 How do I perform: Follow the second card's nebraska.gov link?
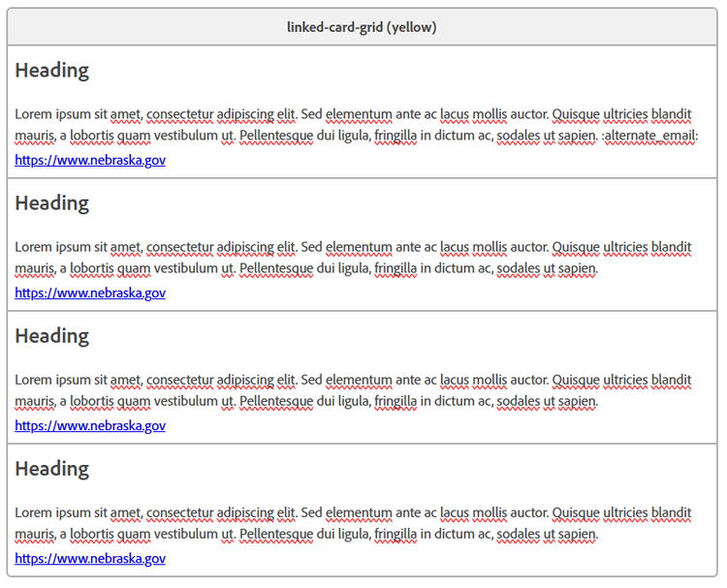point(90,293)
